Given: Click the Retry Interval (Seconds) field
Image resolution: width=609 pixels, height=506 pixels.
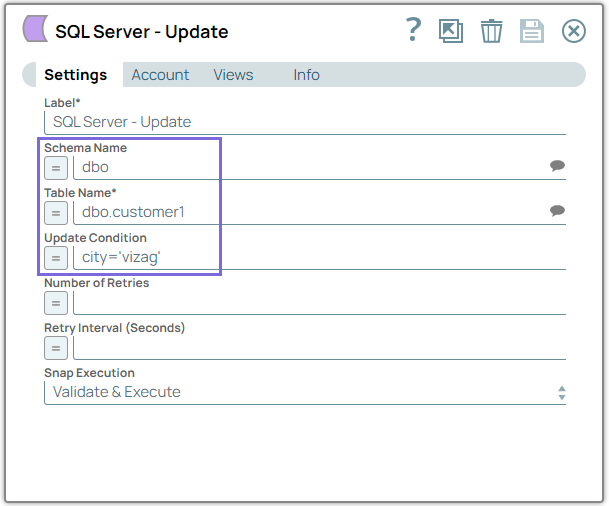Looking at the screenshot, I should [x=320, y=348].
